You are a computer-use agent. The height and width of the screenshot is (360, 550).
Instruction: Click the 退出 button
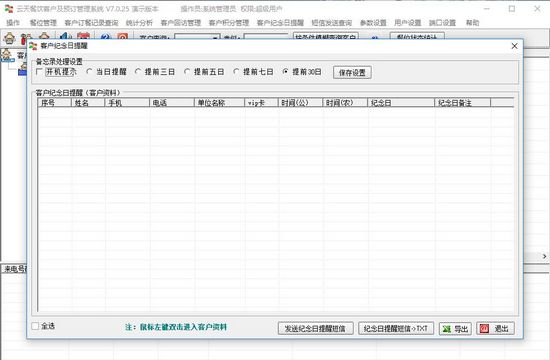click(x=495, y=328)
